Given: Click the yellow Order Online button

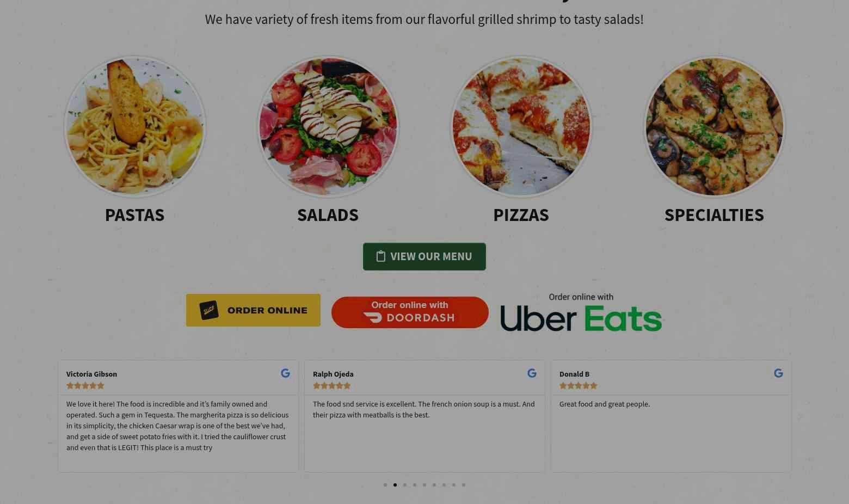Looking at the screenshot, I should point(253,310).
